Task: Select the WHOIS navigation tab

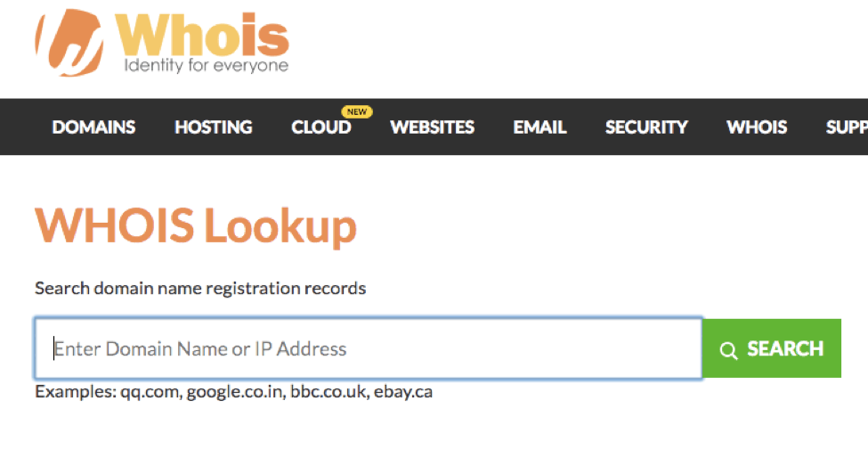Action: (757, 127)
